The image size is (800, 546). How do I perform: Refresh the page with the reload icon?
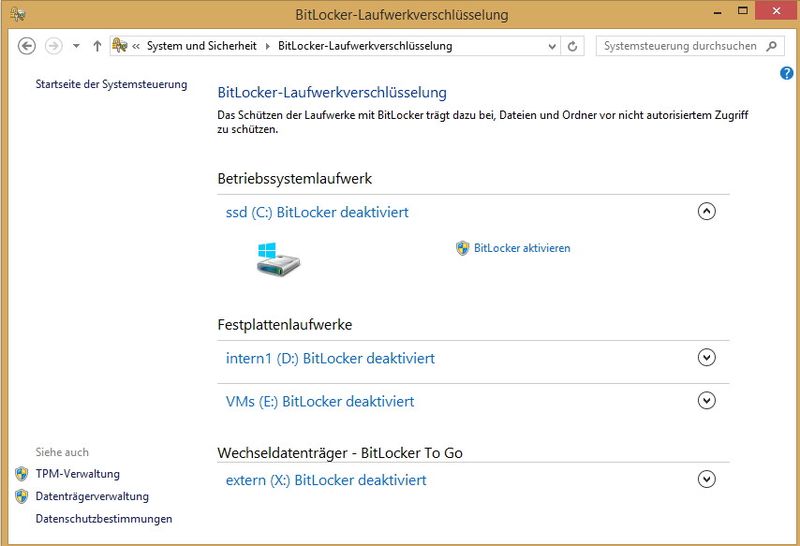click(572, 46)
